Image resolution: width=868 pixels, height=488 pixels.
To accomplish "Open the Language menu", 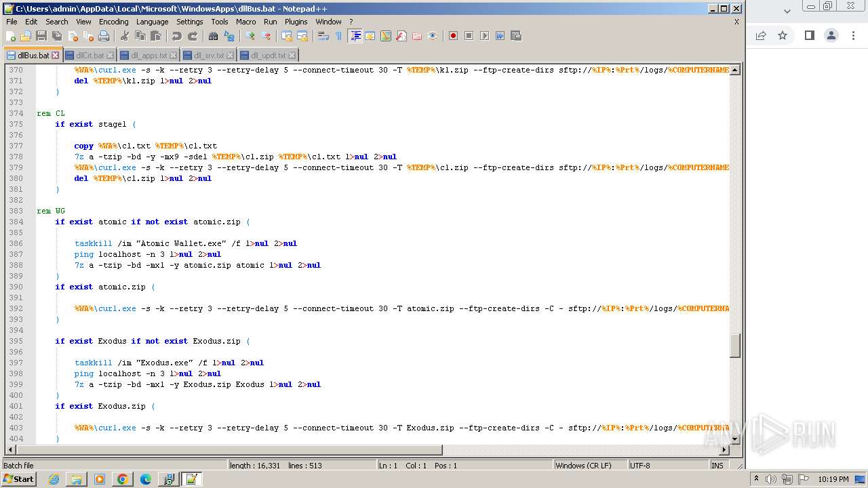I will coord(152,22).
